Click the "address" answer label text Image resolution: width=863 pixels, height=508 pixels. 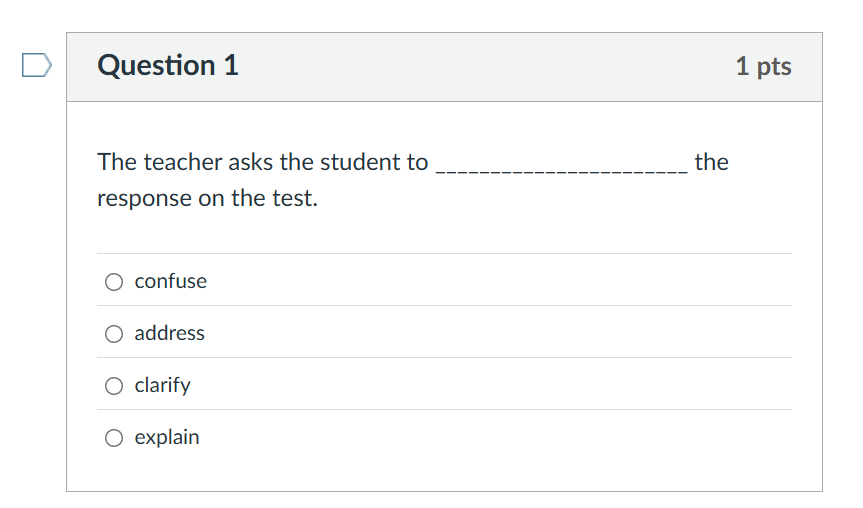(170, 334)
